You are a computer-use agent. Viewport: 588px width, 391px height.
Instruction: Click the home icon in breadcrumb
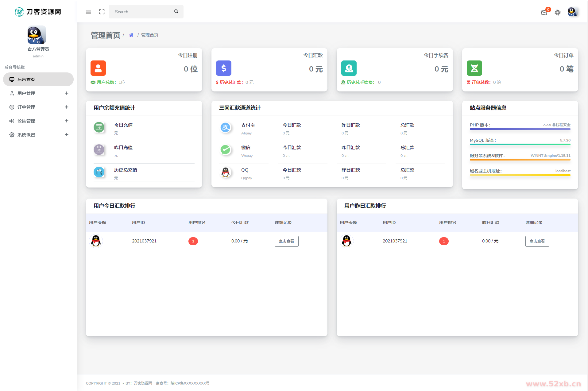pos(131,35)
